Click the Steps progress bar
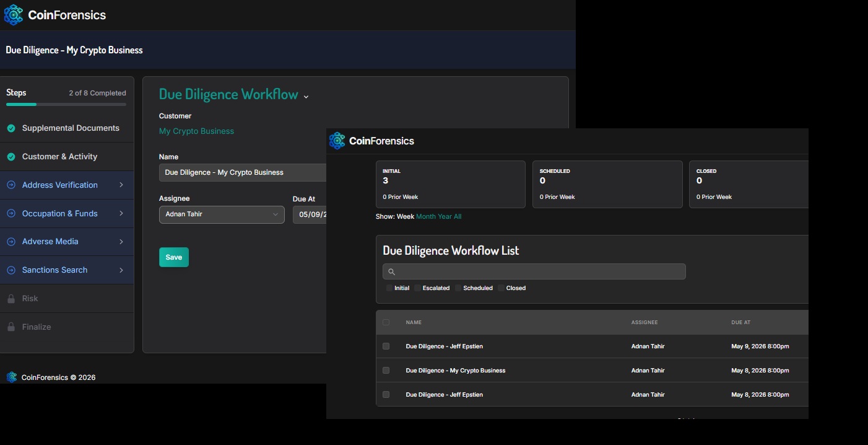Screen dimensions: 868x445 pos(66,105)
